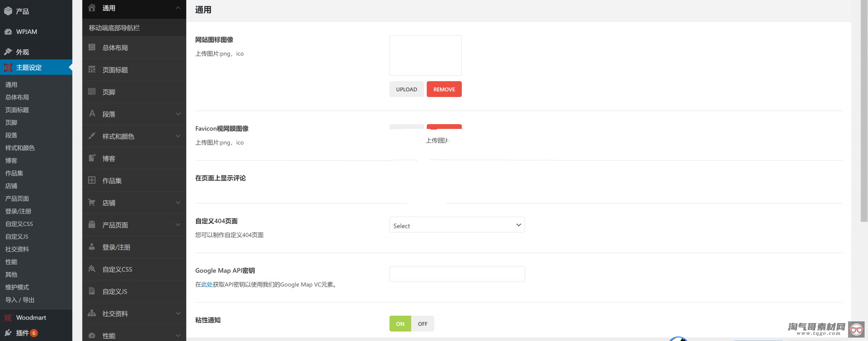The height and width of the screenshot is (341, 868).
Task: Open 段落 in left admin submenu
Action: tap(11, 135)
